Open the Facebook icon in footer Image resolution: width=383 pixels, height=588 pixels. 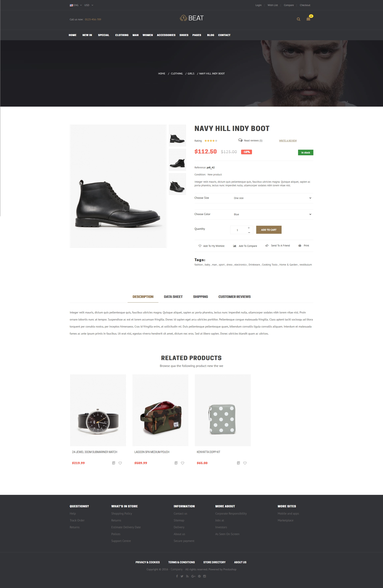[x=177, y=576]
